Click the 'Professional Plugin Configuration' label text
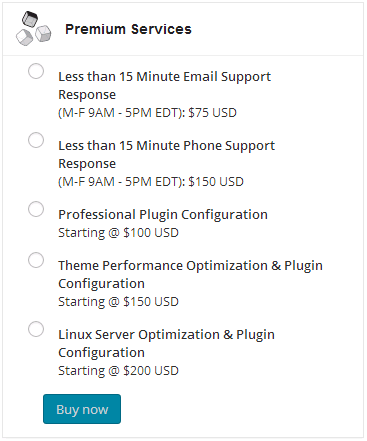 tap(163, 215)
